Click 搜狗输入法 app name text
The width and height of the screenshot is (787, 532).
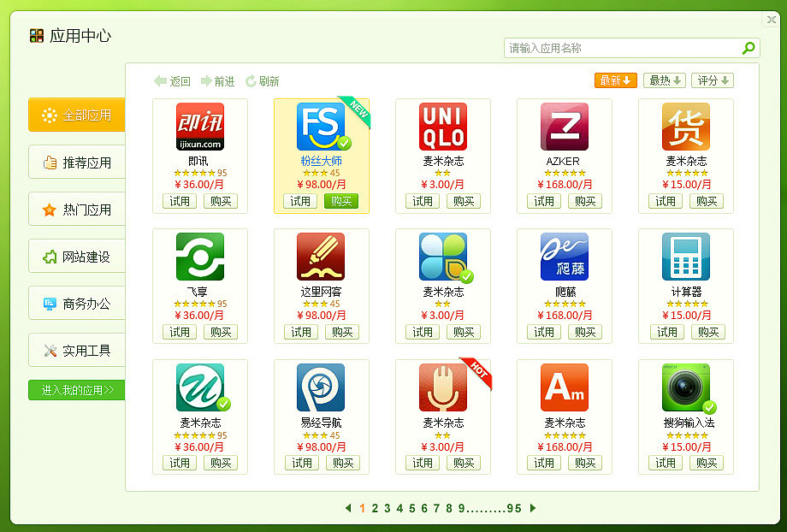pyautogui.click(x=689, y=423)
